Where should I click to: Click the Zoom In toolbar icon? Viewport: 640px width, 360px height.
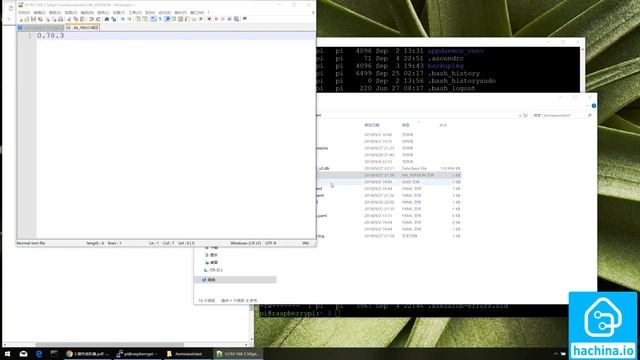[x=123, y=19]
